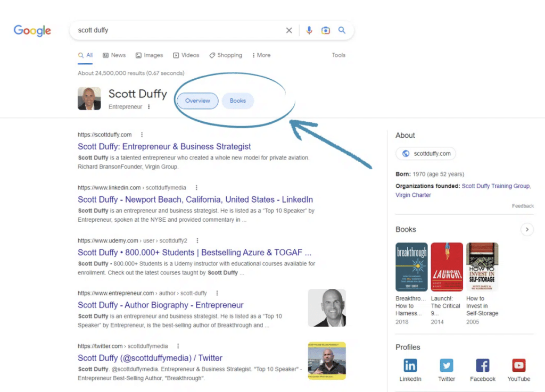Viewport: 545px width, 392px height.
Task: Open the Launch! book cover
Action: point(447,267)
